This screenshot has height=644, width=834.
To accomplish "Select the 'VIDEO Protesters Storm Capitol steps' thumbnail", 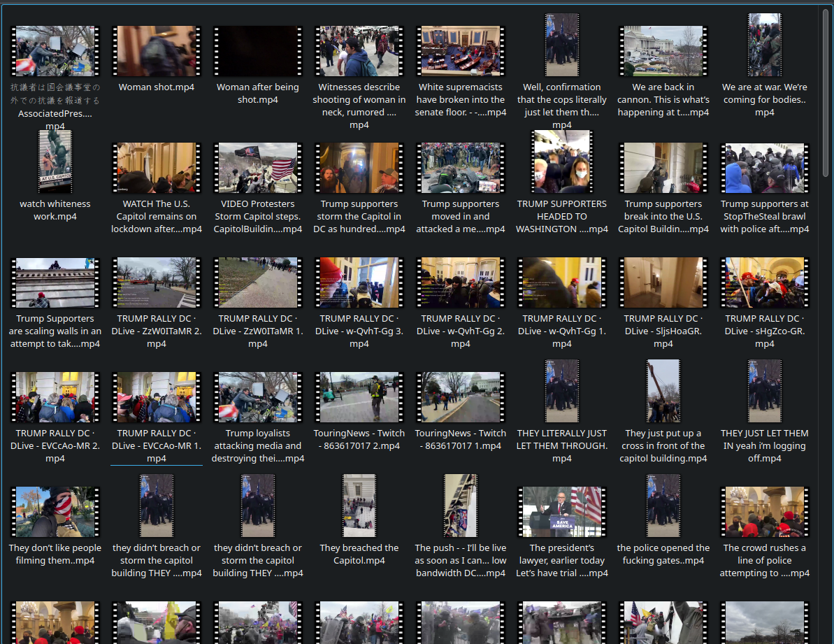I will (x=258, y=168).
